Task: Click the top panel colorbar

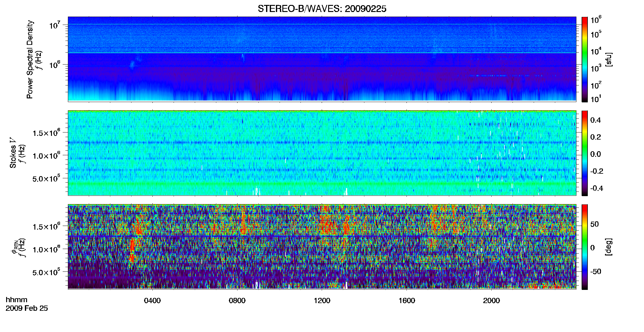Action: (585, 59)
